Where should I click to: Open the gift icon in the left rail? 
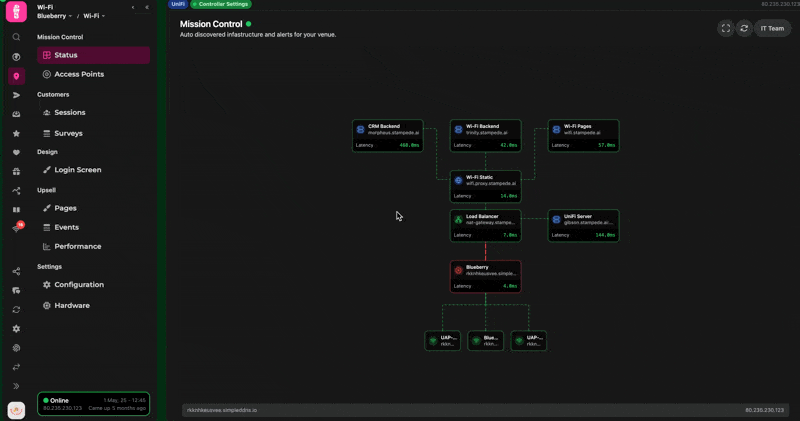(16, 172)
